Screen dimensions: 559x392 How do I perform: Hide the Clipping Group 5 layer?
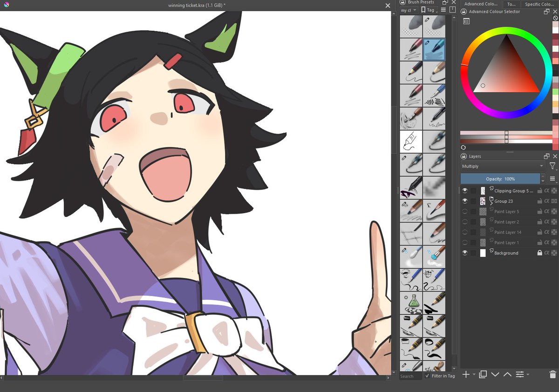click(x=464, y=191)
